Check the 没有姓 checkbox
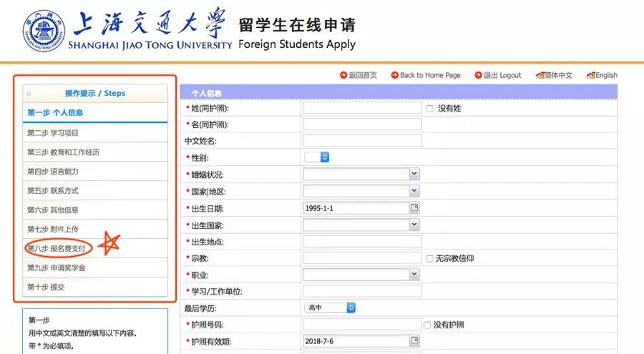This screenshot has height=354, width=644. [x=429, y=109]
